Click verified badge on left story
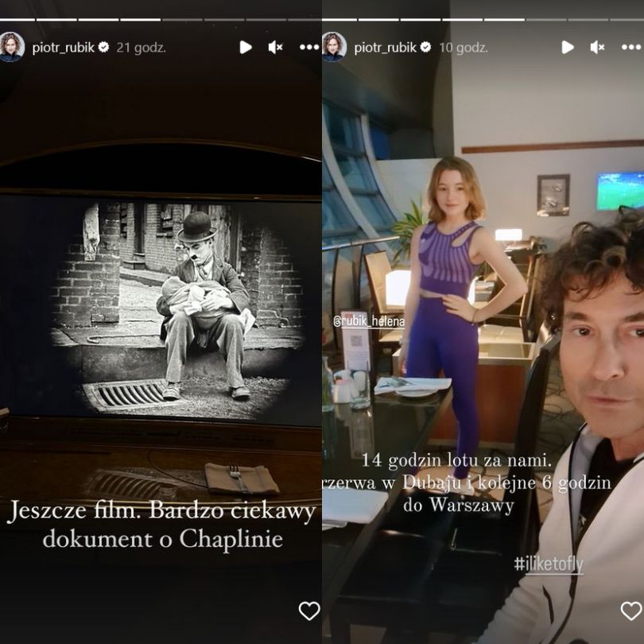The width and height of the screenshot is (644, 644). point(103,47)
